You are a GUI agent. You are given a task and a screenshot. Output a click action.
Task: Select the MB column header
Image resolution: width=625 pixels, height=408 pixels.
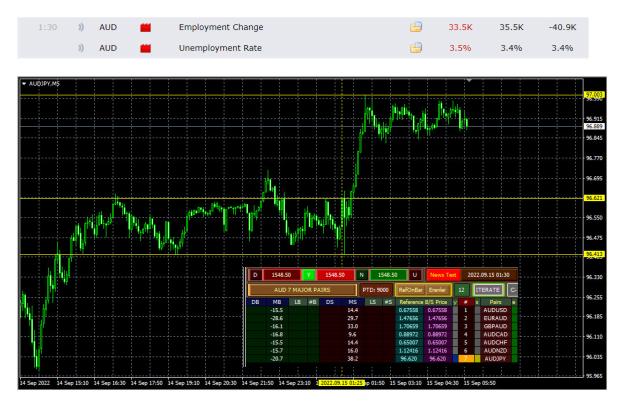click(x=277, y=302)
